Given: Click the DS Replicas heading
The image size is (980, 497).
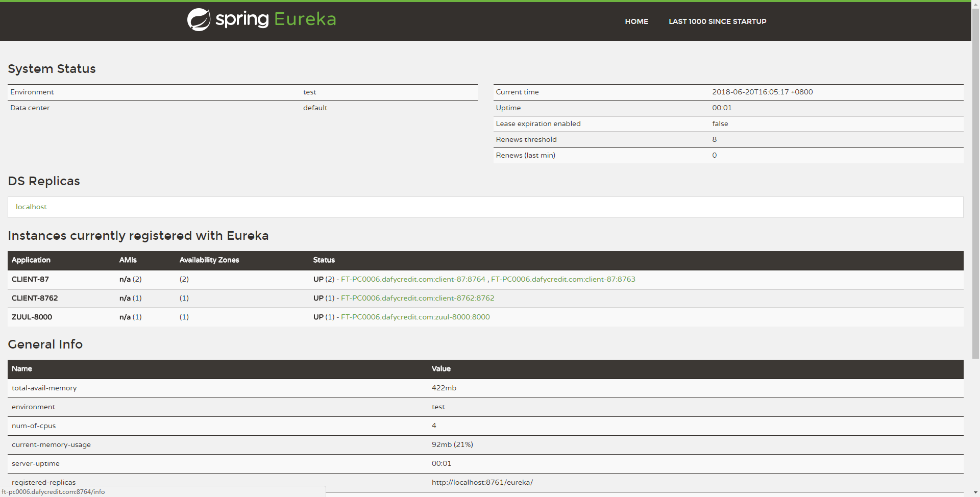Looking at the screenshot, I should [44, 181].
